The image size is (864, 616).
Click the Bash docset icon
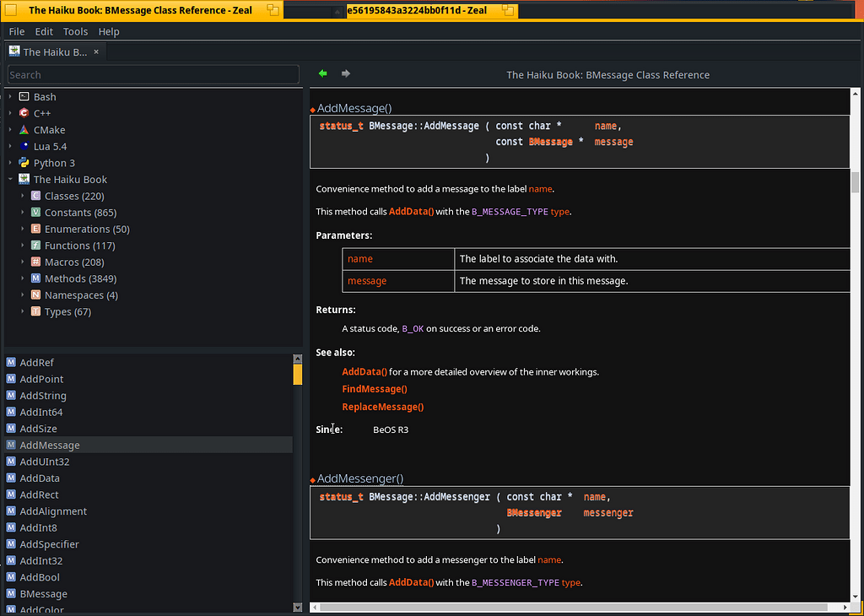(24, 96)
